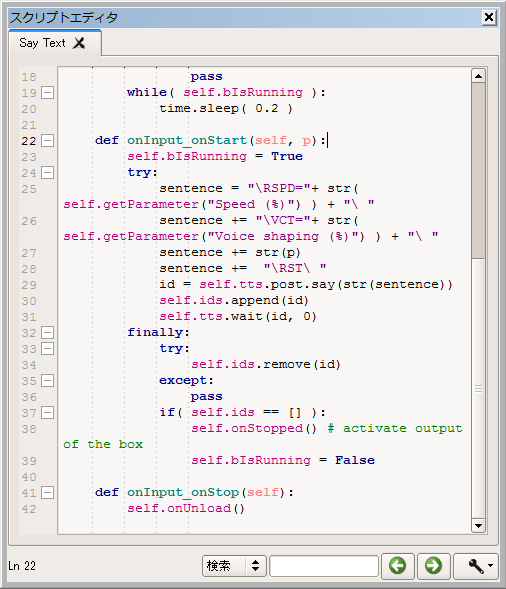
Task: Click the green left arrow search-previous button
Action: click(397, 566)
